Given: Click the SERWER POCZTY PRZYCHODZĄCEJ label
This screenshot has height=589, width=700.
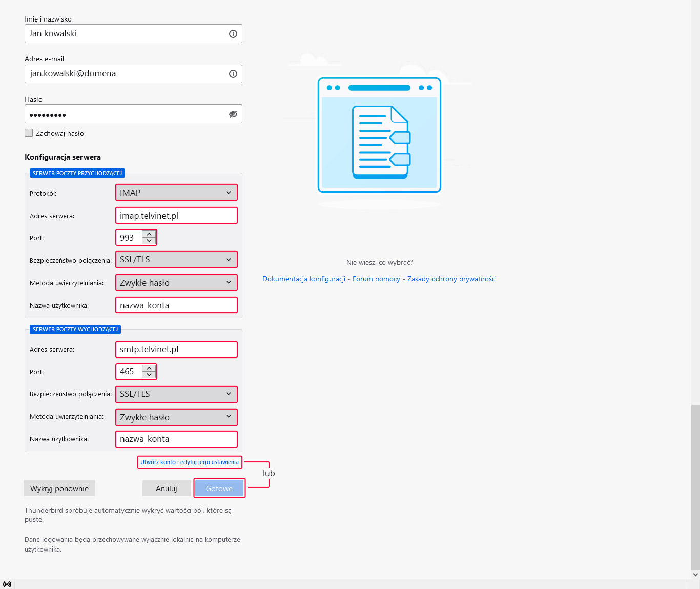Looking at the screenshot, I should 77,173.
